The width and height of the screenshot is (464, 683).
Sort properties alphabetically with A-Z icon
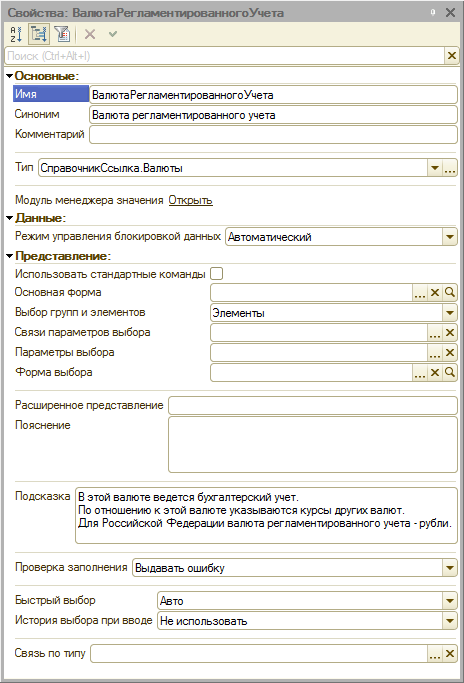tap(16, 34)
